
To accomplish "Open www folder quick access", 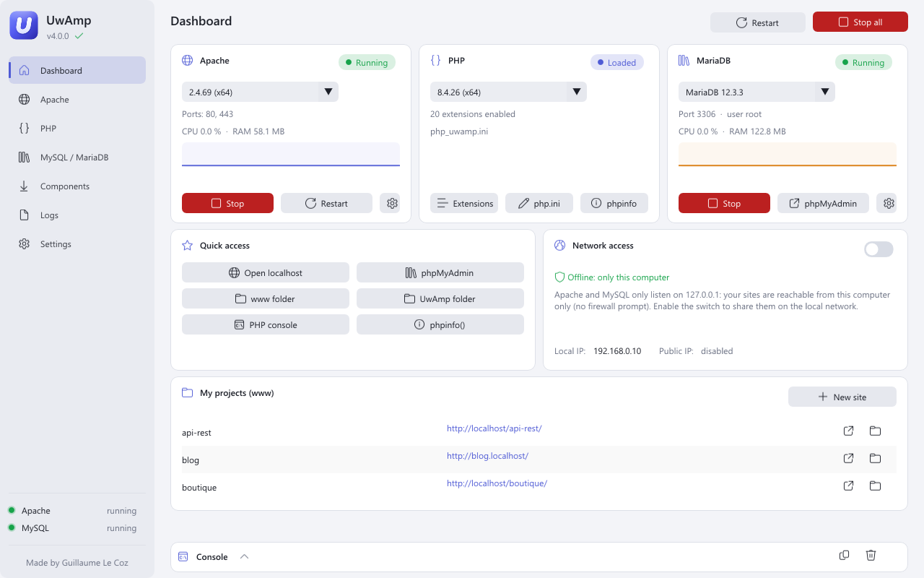I will [266, 298].
